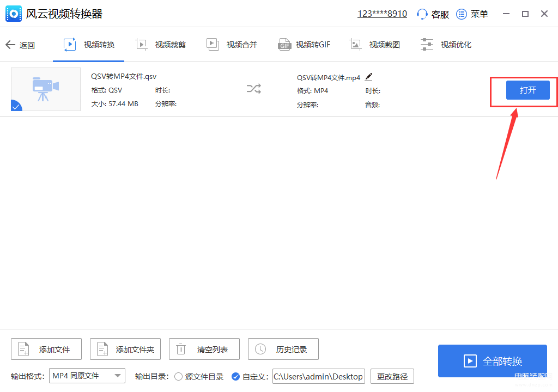
Task: Switch to the 视频转GIF tab
Action: (304, 45)
